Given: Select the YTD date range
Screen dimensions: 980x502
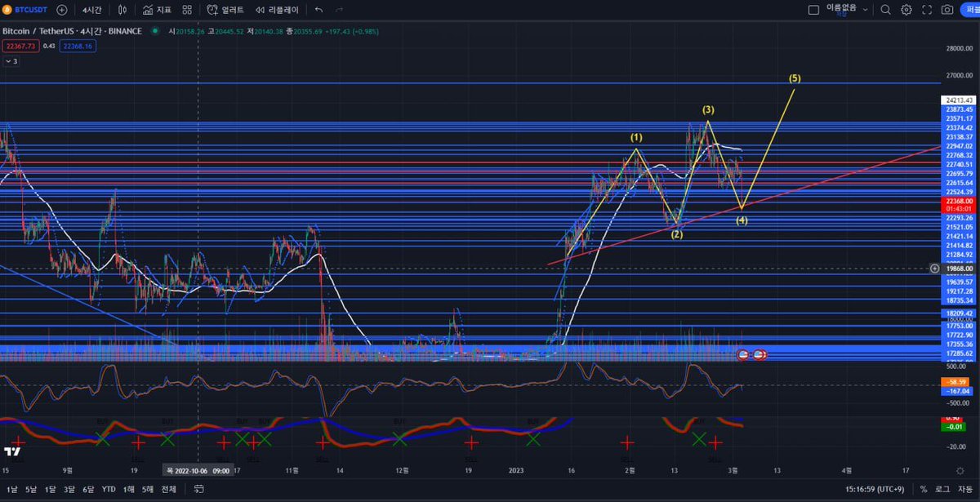Looking at the screenshot, I should pos(109,490).
